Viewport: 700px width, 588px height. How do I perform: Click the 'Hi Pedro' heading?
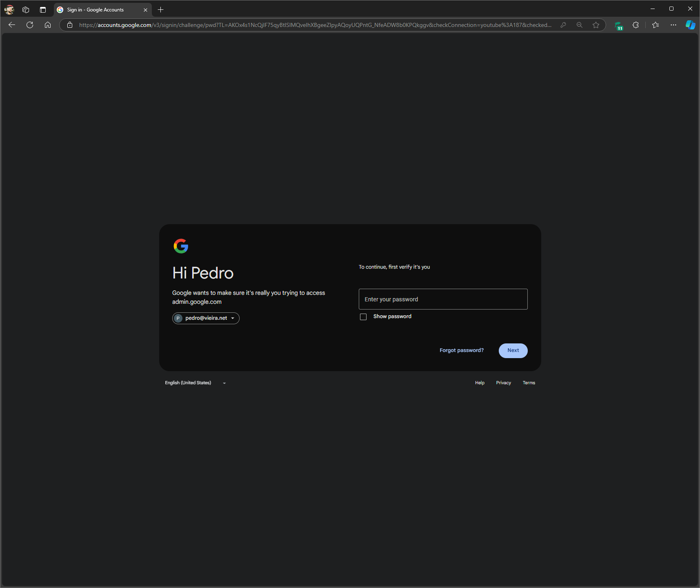pos(203,273)
